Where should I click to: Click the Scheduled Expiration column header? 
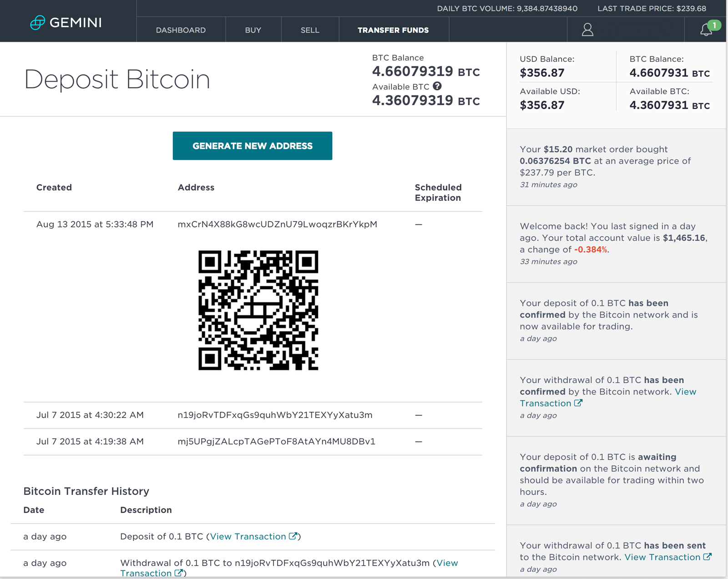(x=438, y=193)
